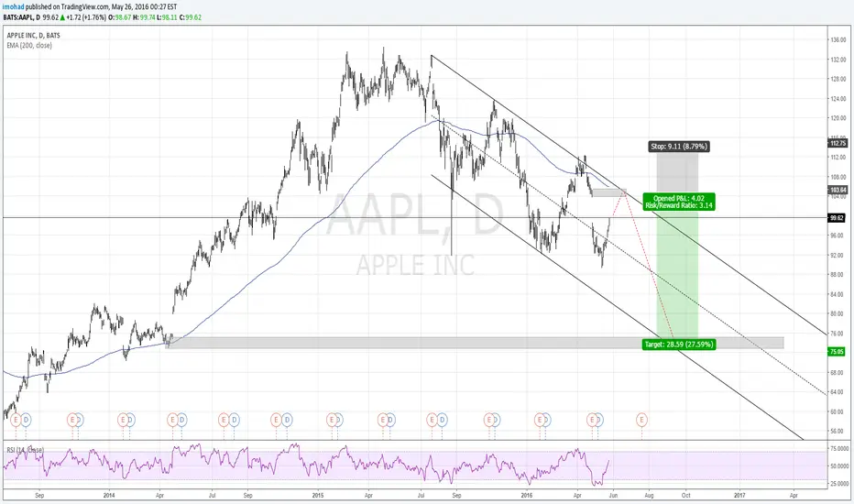Select the Opened P&L / Risk/Reward Ratio label
854x504 pixels.
(x=679, y=202)
